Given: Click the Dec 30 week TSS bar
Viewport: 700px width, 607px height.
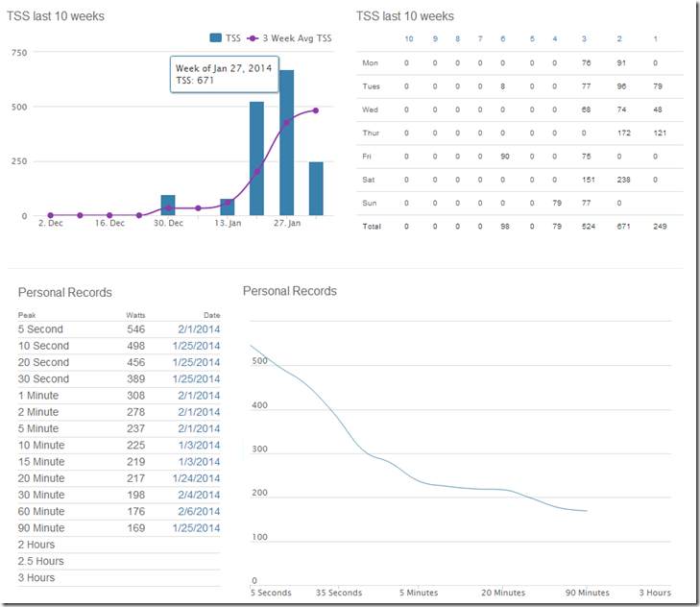Looking at the screenshot, I should (168, 205).
